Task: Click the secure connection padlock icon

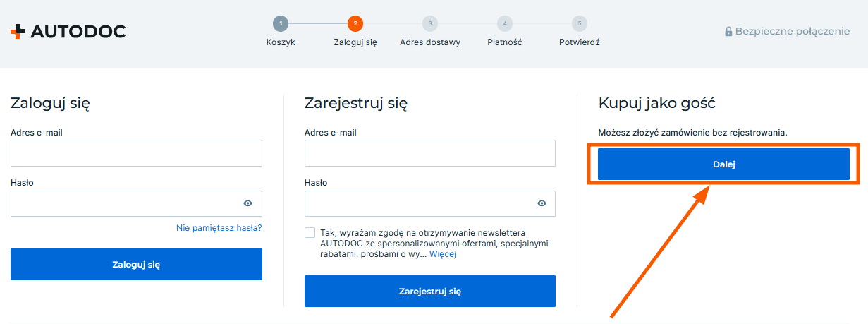Action: coord(728,32)
